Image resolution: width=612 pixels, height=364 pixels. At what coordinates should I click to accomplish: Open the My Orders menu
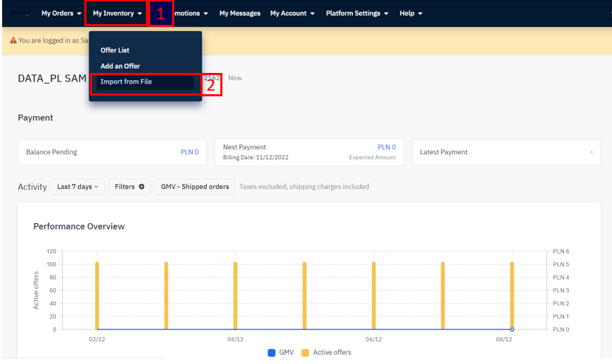click(62, 13)
